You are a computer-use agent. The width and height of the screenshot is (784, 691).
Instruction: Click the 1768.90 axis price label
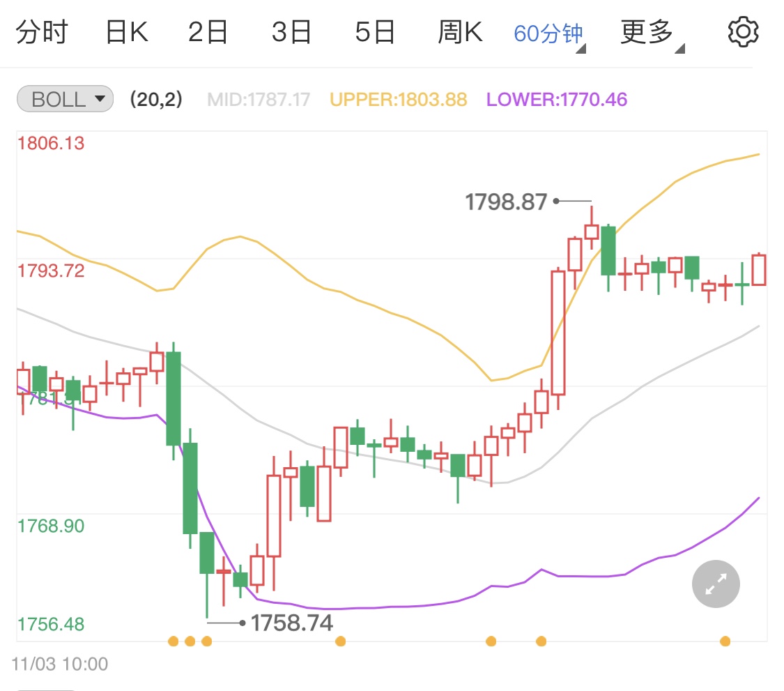pyautogui.click(x=51, y=526)
